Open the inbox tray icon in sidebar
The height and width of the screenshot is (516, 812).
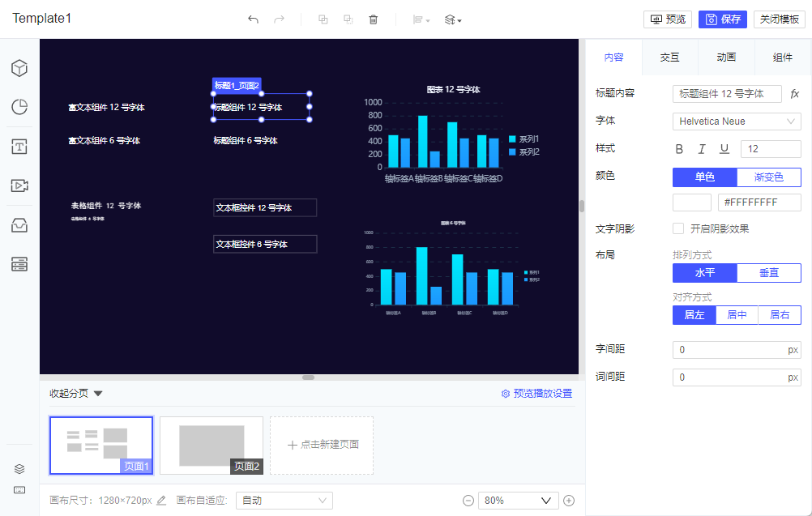click(x=19, y=225)
